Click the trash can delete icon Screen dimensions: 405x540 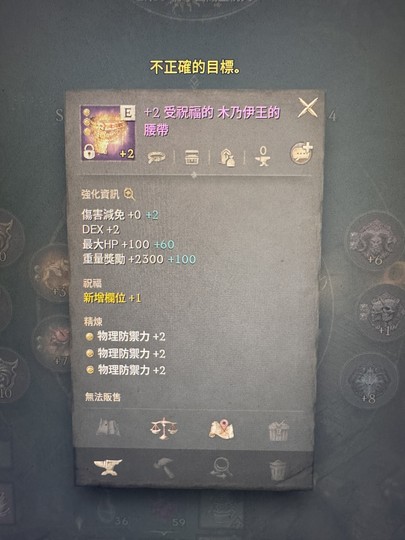point(278,470)
